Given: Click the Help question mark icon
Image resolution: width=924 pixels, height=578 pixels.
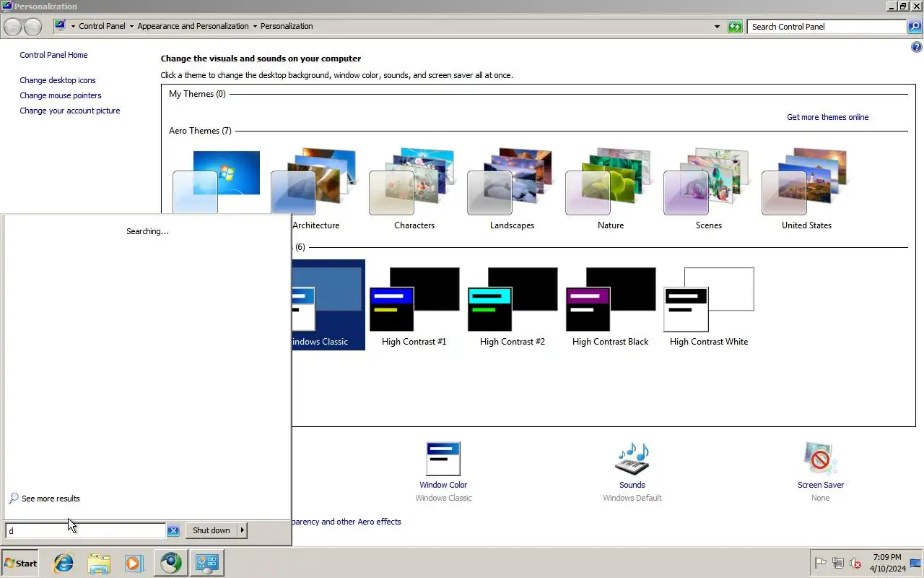Looking at the screenshot, I should (917, 47).
